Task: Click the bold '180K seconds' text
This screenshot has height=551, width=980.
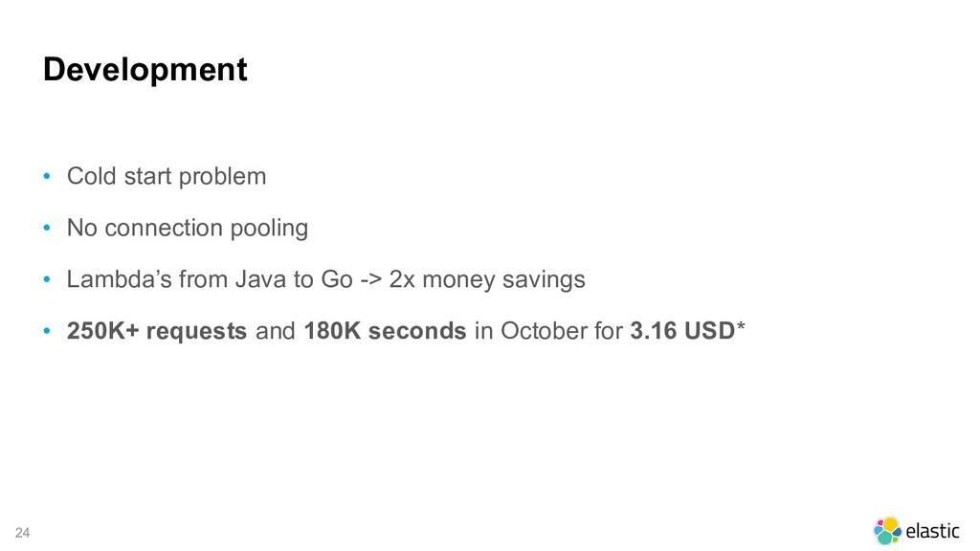Action: click(385, 331)
